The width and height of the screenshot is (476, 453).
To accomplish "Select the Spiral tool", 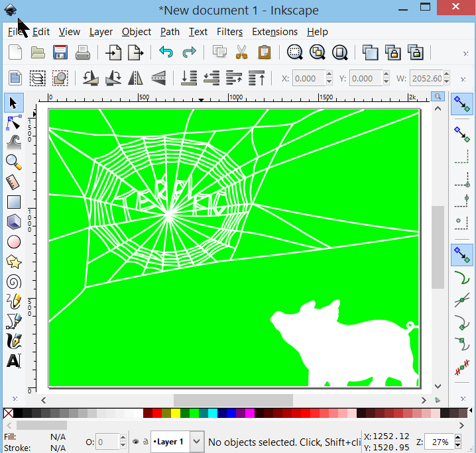I will pos(14,282).
